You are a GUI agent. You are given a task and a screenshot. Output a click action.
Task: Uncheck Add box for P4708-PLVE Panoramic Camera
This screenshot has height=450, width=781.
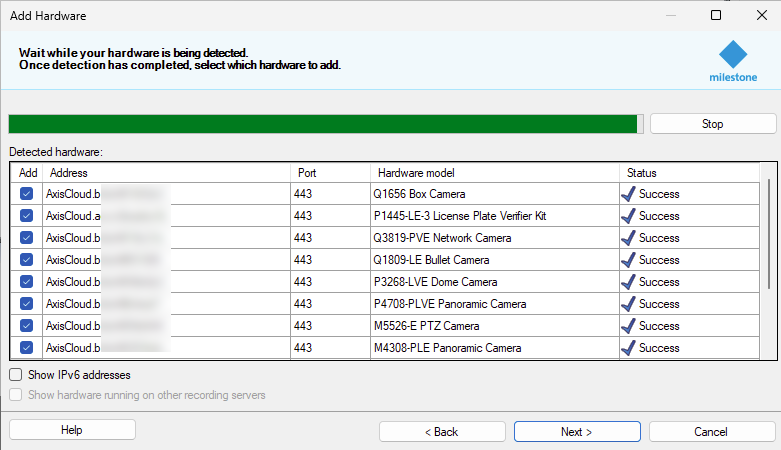coord(26,303)
